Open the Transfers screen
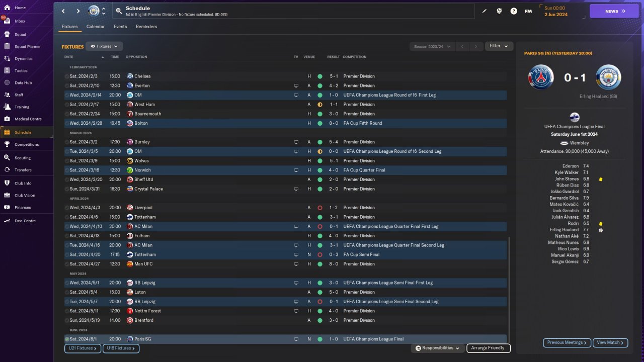Image resolution: width=644 pixels, height=362 pixels. point(27,170)
